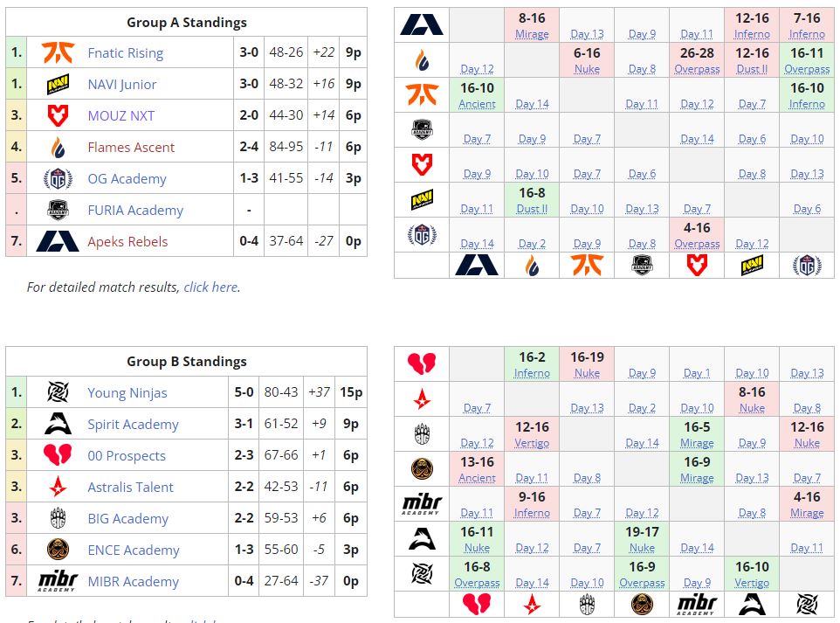The height and width of the screenshot is (623, 840).
Task: Click MIBR Academy logo in Group B standings
Action: 58,581
